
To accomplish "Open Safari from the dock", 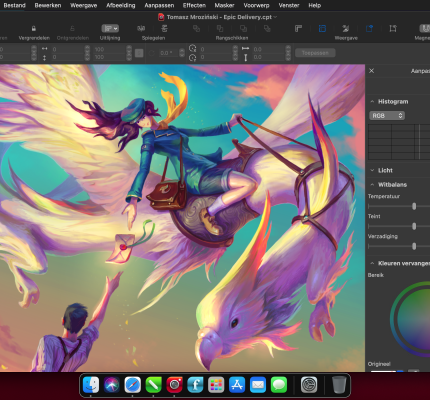I will tap(133, 385).
